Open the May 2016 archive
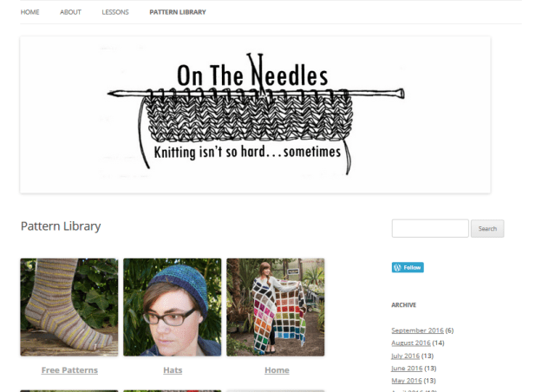The image size is (542, 392). [407, 381]
